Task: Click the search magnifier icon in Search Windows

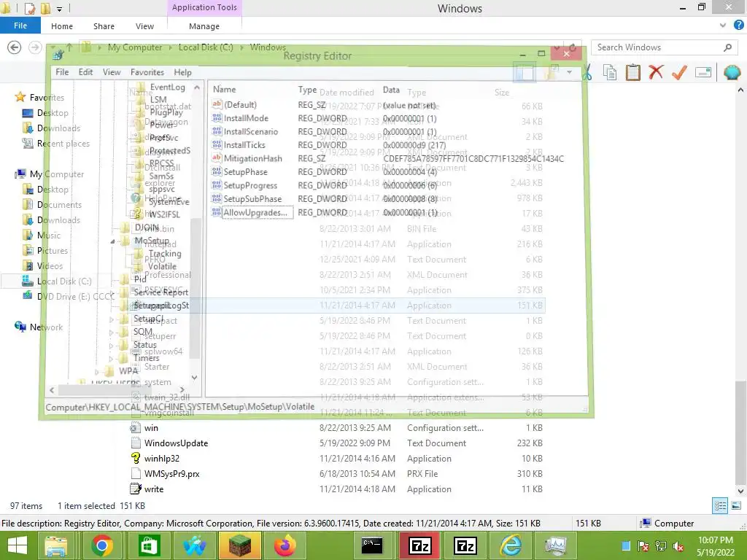Action: coord(727,47)
